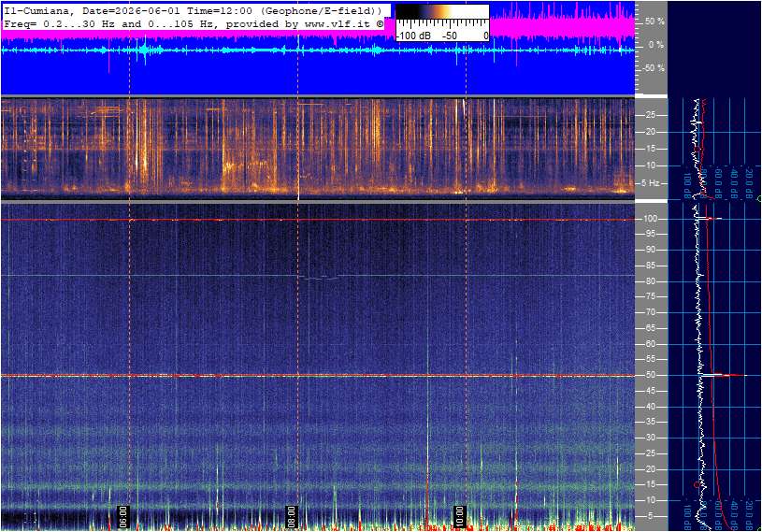Select the 100 Hz tick on E-field axis
The image size is (762, 532).
(650, 219)
